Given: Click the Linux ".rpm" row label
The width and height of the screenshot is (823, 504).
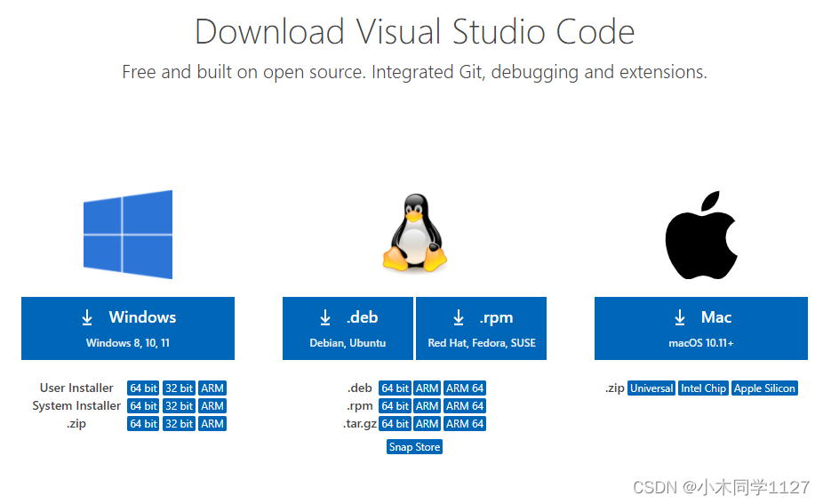Looking at the screenshot, I should click(x=360, y=406).
